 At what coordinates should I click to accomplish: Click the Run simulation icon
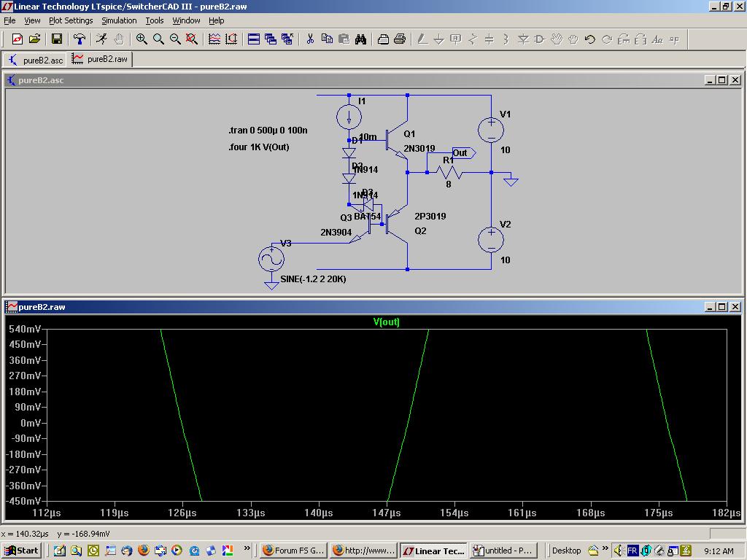[x=101, y=39]
